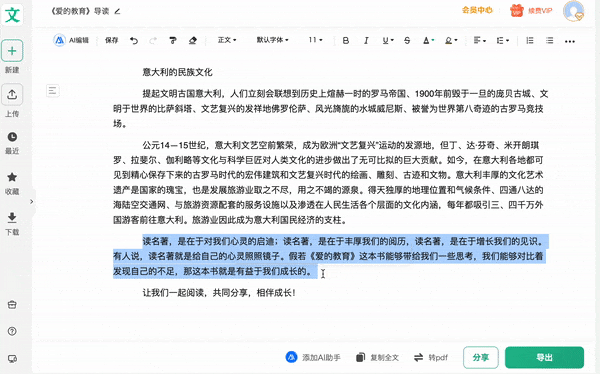Click the document title 《爱的教育》导读
This screenshot has height=374, width=600.
(80, 11)
